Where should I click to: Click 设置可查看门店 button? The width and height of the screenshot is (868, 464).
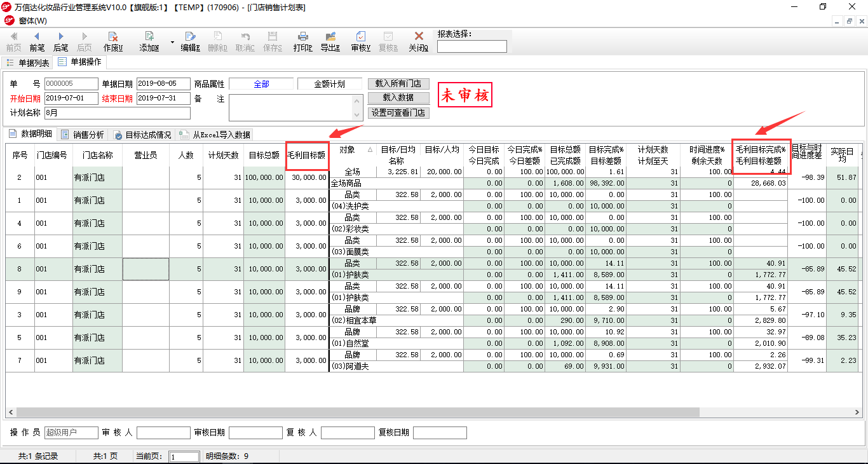[x=398, y=113]
